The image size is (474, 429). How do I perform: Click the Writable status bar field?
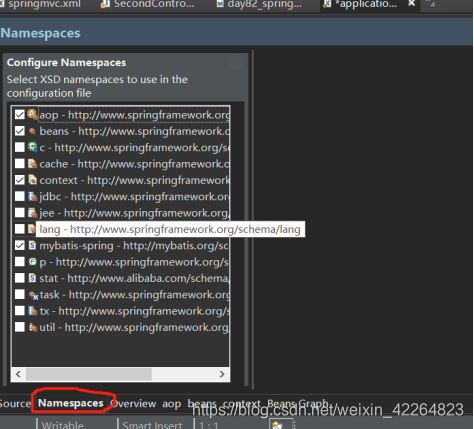point(63,425)
